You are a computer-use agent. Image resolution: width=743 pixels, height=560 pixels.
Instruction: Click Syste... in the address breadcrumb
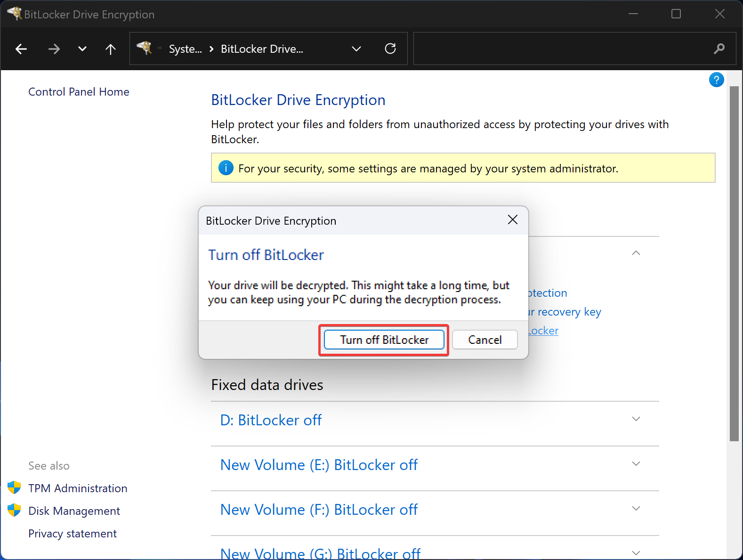point(185,49)
